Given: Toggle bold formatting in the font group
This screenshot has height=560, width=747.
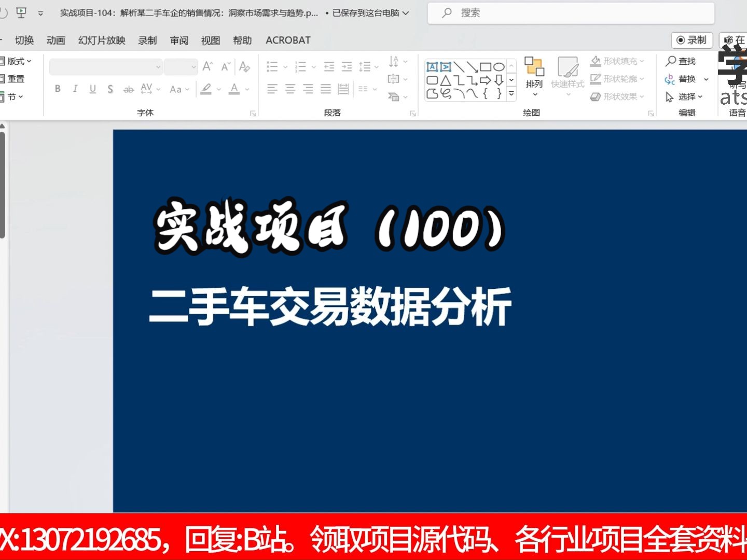Looking at the screenshot, I should click(x=58, y=89).
